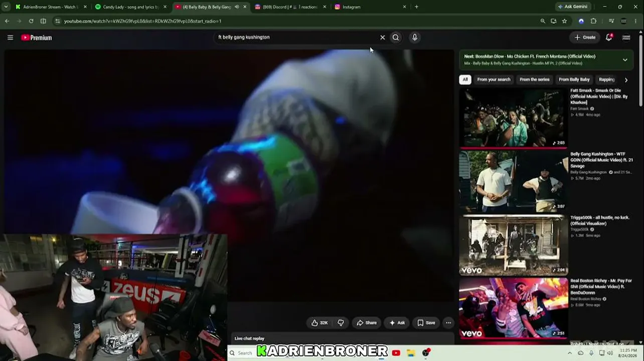Open 'Trigga500k - all hustle, no luck' title
Screen dimensions: 644x361
600,221
